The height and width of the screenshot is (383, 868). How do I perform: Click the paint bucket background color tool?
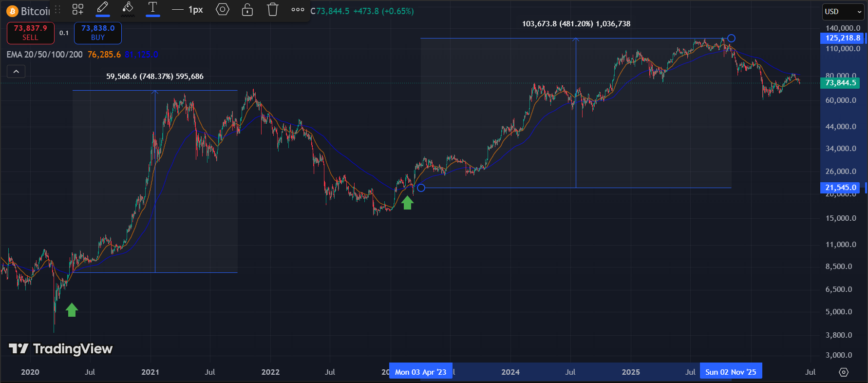click(128, 8)
